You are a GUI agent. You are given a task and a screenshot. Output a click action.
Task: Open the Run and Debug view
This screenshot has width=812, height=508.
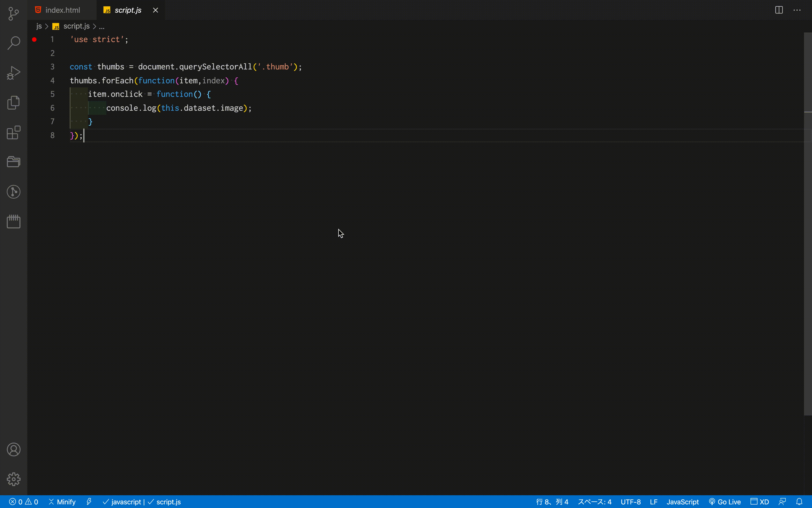click(x=13, y=73)
